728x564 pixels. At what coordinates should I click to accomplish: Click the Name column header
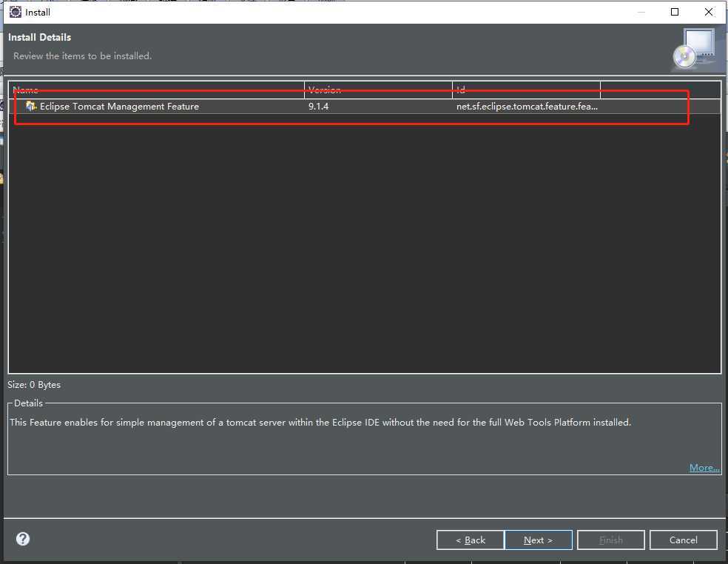pyautogui.click(x=156, y=90)
